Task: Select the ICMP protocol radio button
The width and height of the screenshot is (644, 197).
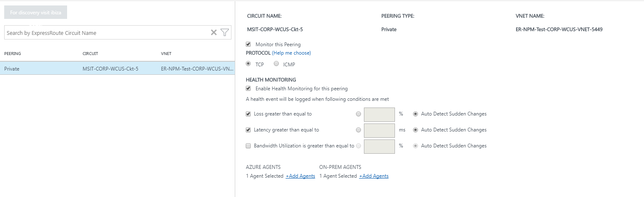Action: [x=276, y=64]
